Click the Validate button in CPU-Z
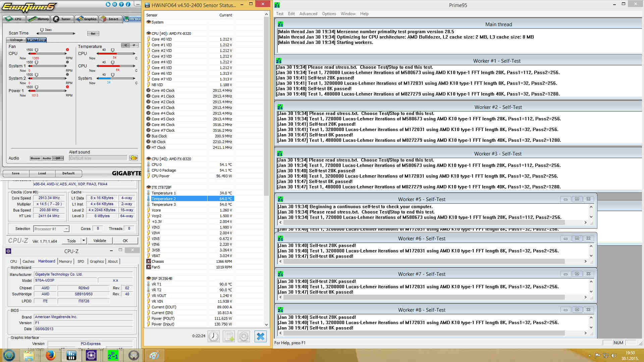Screen dimensions: 644x362 (100, 241)
